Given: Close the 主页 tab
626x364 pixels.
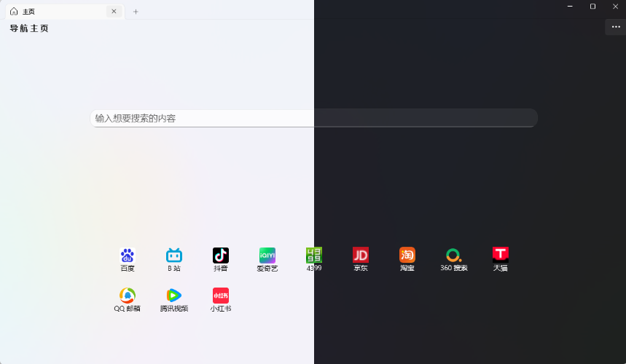Looking at the screenshot, I should [x=114, y=11].
